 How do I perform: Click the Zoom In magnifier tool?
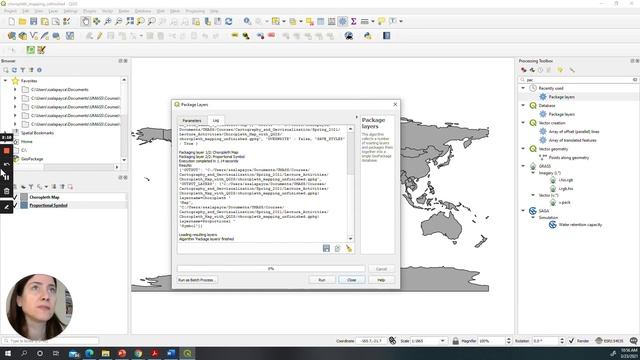108,21
